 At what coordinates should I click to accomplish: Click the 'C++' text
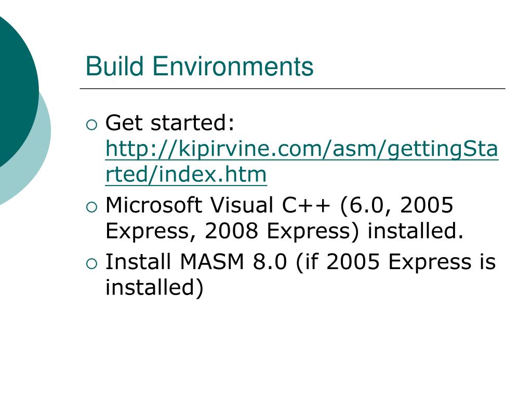pyautogui.click(x=306, y=205)
